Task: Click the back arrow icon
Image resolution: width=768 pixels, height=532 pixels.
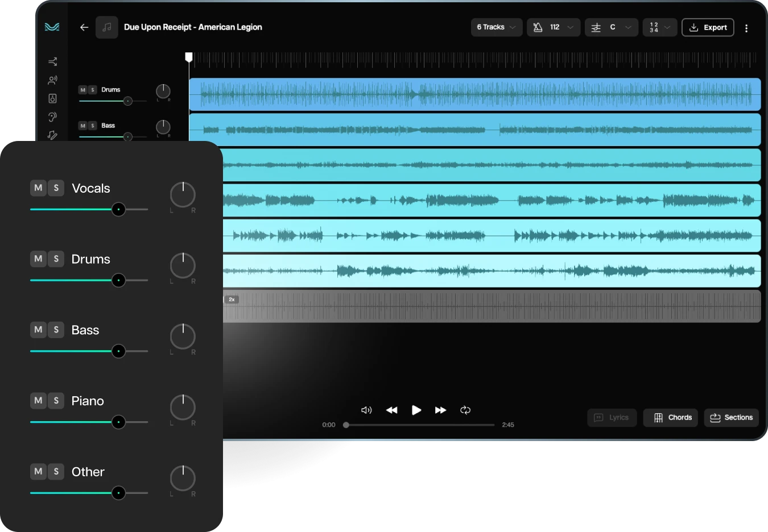Action: (84, 27)
